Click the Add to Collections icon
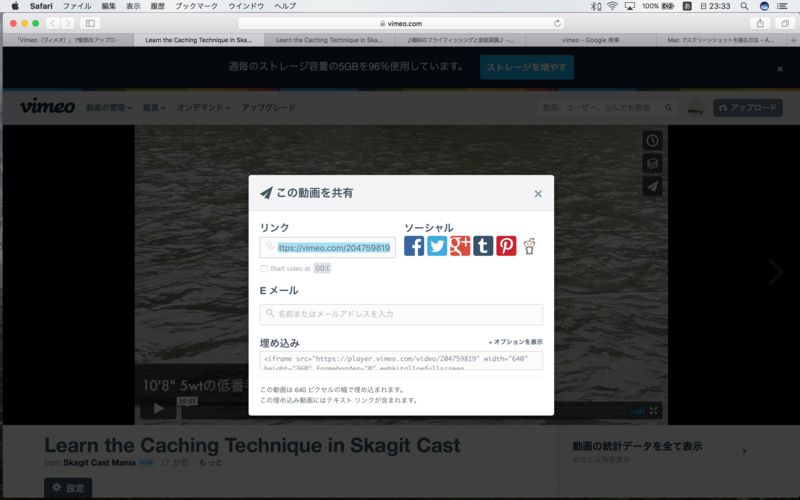 tap(652, 163)
